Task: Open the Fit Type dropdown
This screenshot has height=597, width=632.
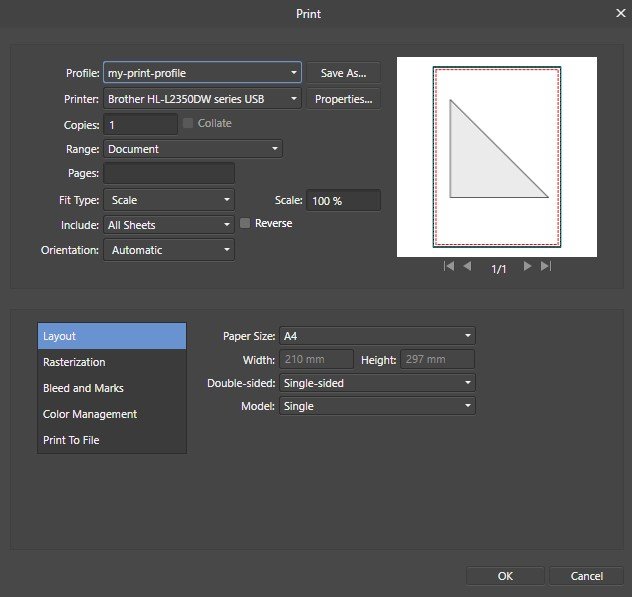Action: tap(169, 200)
